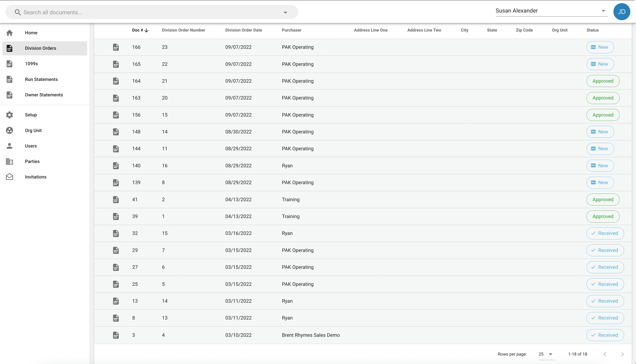
Task: Sort by Org Unit column header
Action: click(560, 30)
